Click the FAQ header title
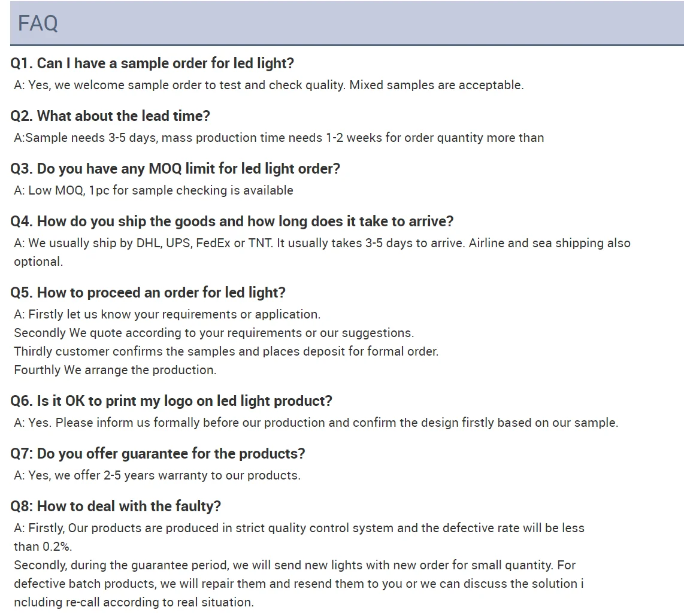Viewport: 684px width, 616px height. coord(38,23)
